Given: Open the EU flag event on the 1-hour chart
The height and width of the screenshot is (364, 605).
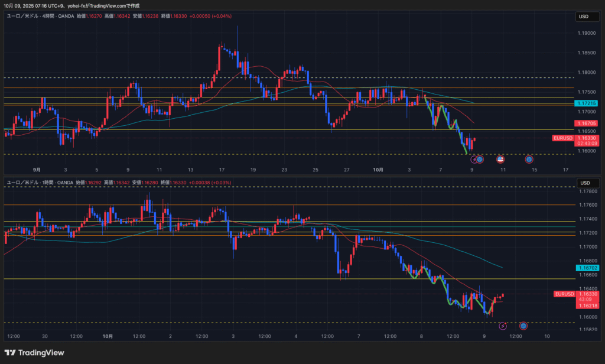Looking at the screenshot, I should pos(523,326).
